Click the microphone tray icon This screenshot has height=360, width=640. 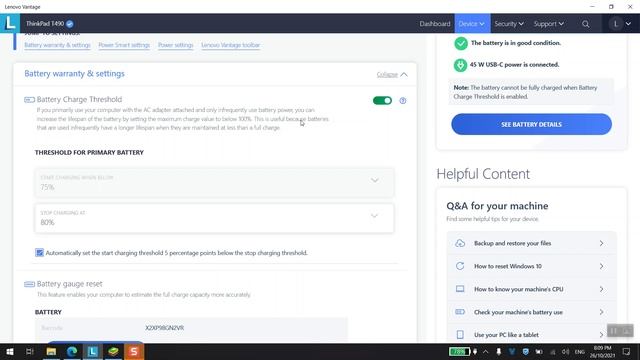click(x=498, y=351)
